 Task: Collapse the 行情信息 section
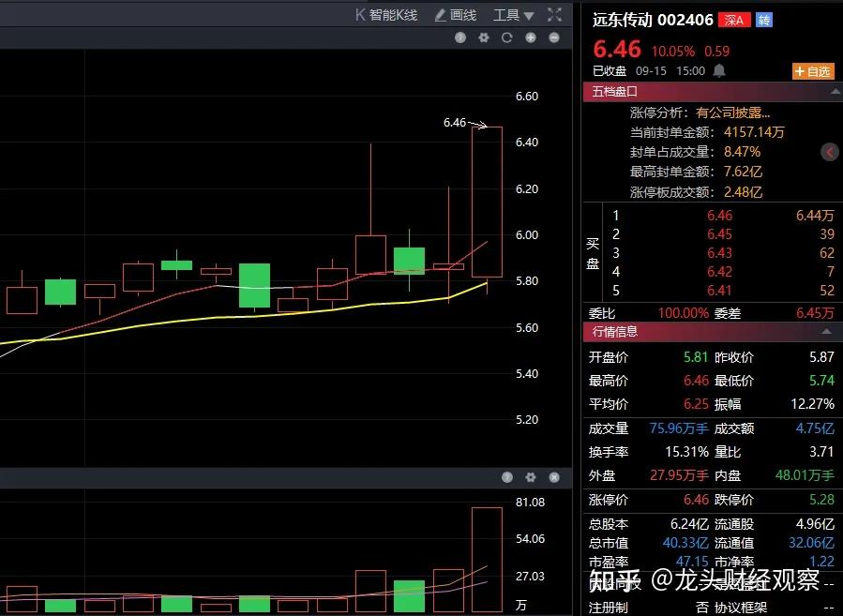coord(826,332)
